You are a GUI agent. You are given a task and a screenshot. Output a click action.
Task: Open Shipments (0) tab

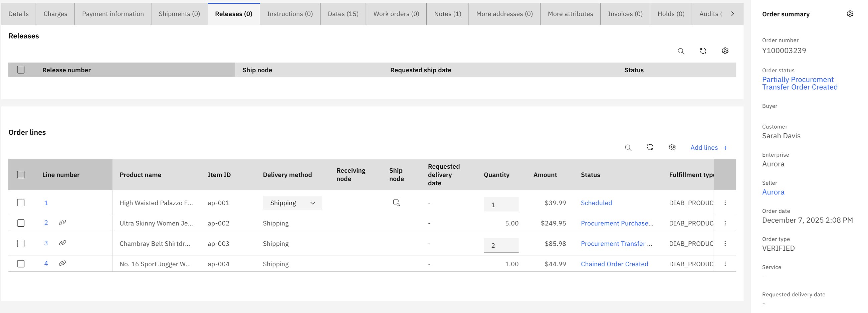coord(179,14)
